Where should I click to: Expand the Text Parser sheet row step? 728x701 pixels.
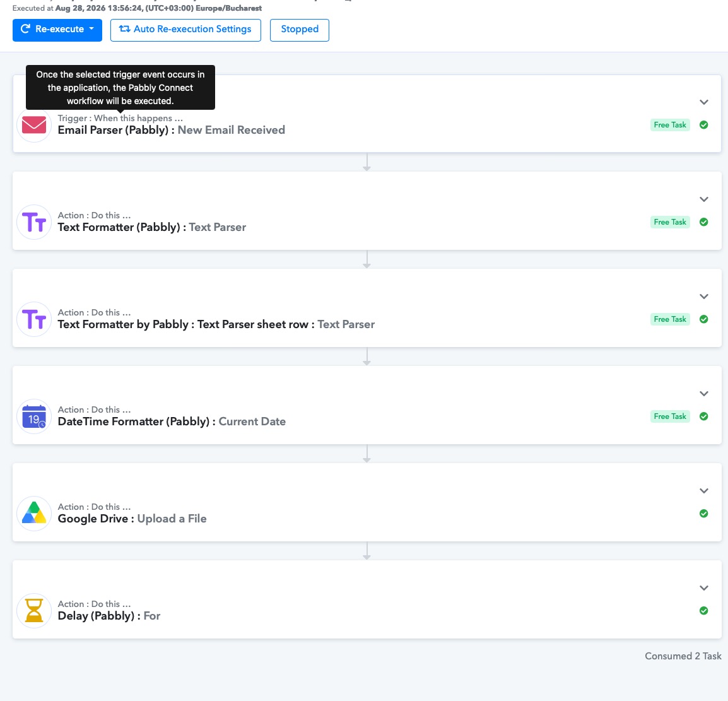pos(704,296)
